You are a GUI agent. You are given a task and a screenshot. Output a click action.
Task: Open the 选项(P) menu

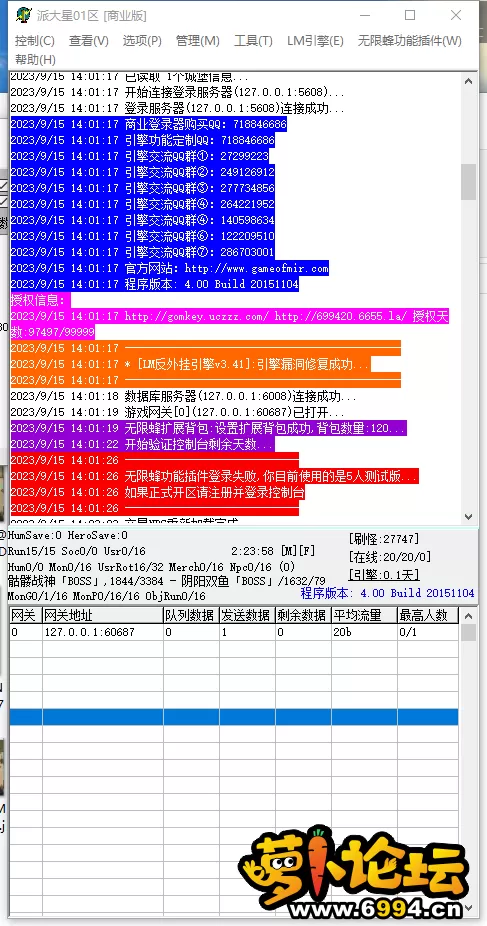142,41
